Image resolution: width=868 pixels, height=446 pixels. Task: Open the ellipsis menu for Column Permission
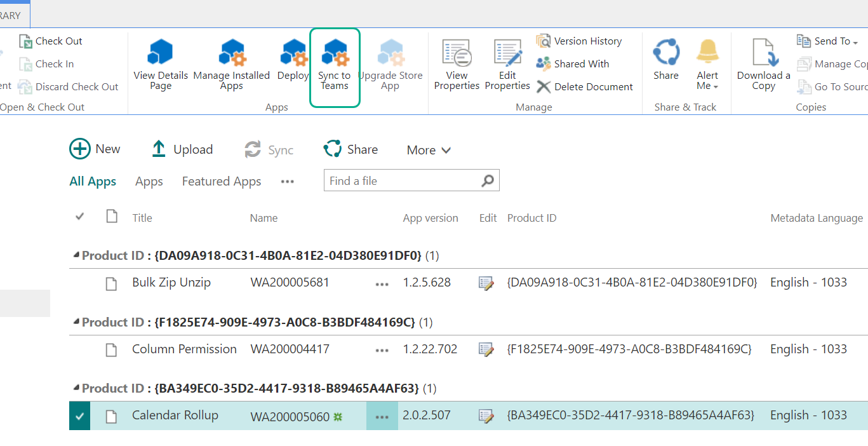tap(382, 351)
